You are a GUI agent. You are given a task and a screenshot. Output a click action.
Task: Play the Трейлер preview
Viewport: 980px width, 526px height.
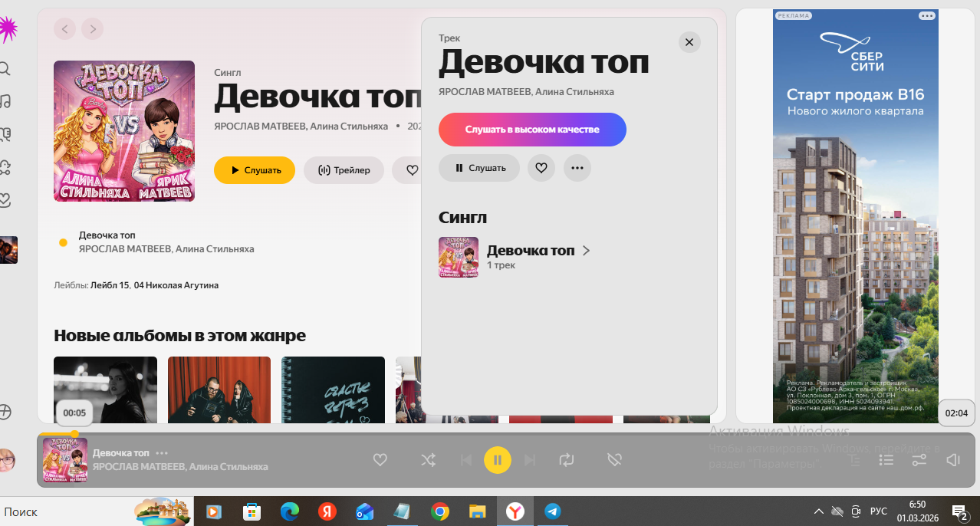pyautogui.click(x=344, y=170)
